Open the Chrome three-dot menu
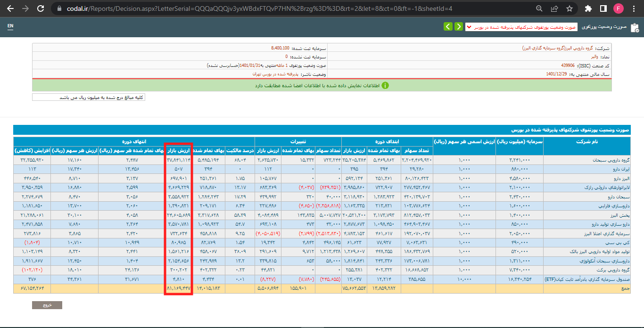 [x=634, y=8]
